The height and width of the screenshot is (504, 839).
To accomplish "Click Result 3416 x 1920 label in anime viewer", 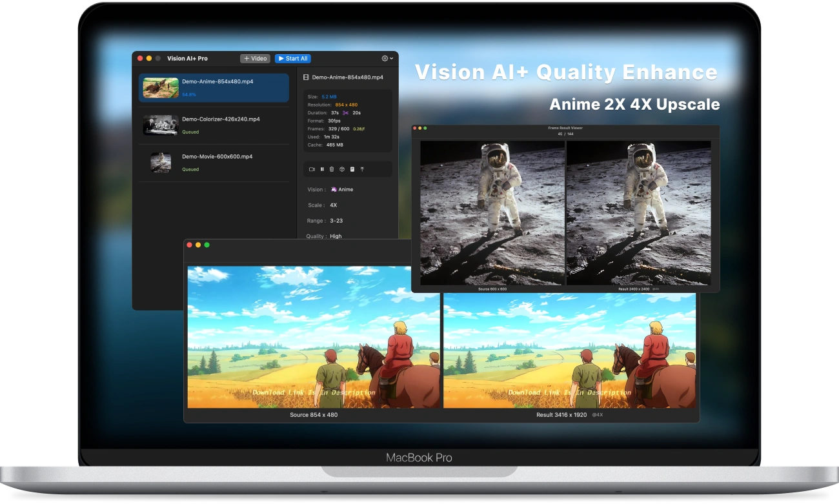I will [x=561, y=415].
